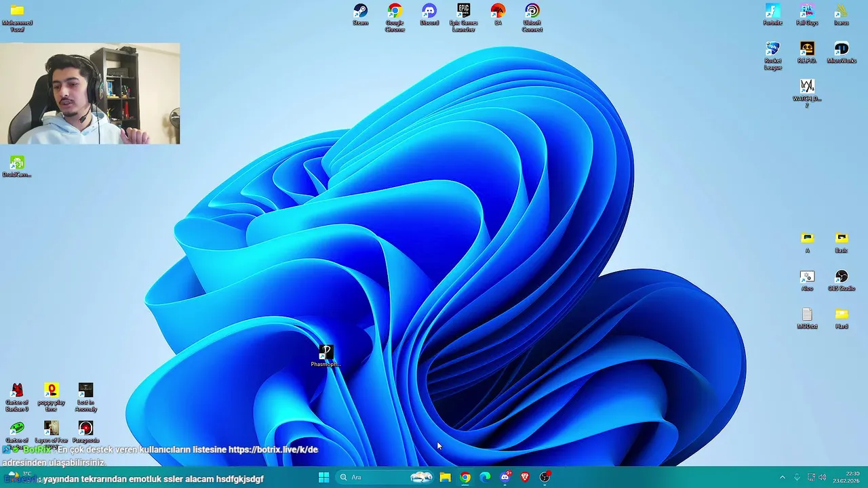Select the Phasmophobia desktop shortcut
The width and height of the screenshot is (868, 488).
[325, 356]
